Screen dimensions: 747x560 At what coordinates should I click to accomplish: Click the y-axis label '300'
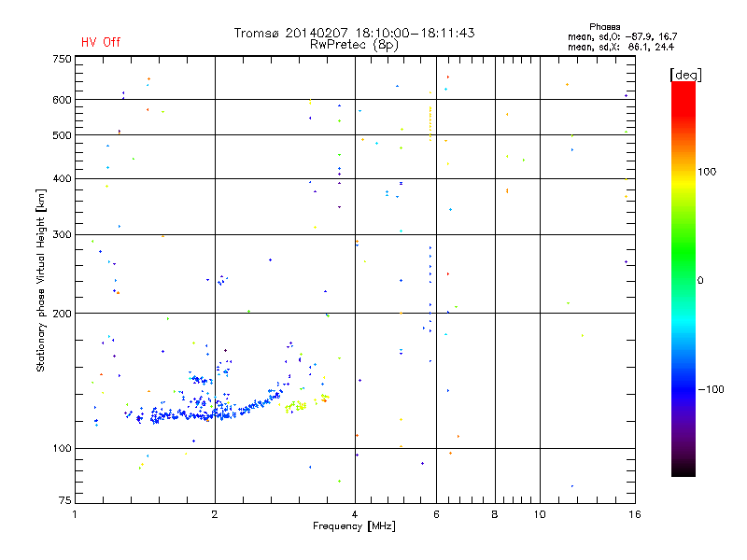(62, 234)
